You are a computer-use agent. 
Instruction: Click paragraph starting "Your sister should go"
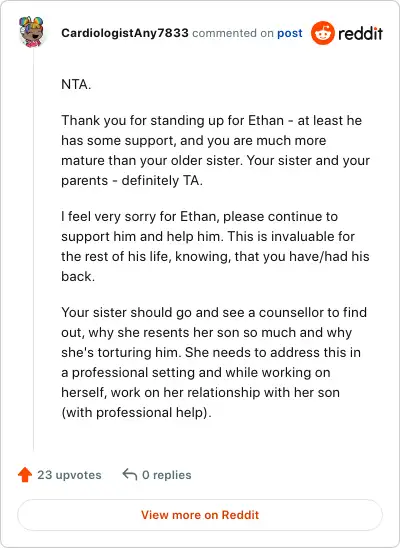214,362
